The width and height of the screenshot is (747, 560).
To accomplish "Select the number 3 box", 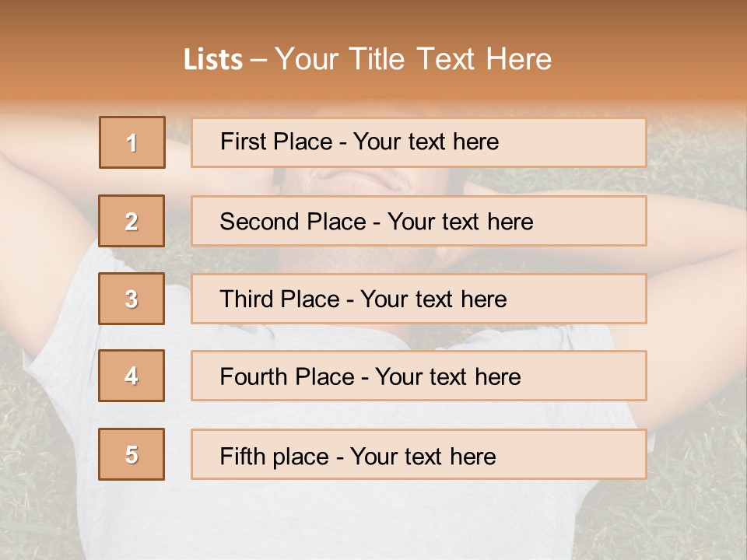I will point(132,299).
